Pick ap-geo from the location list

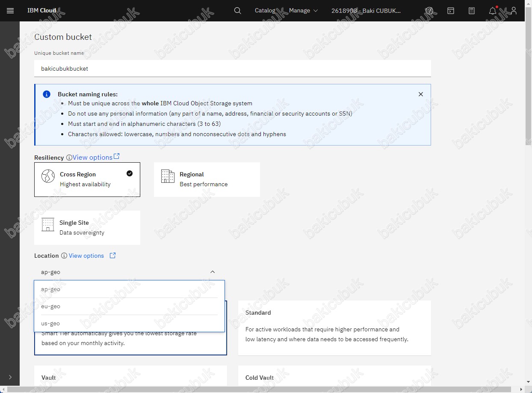coord(129,289)
